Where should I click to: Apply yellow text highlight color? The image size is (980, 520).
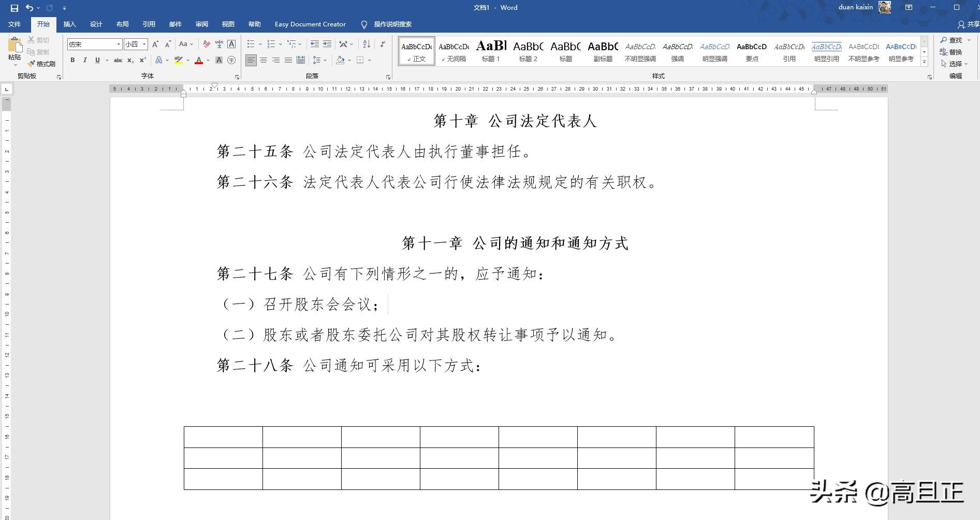click(178, 60)
